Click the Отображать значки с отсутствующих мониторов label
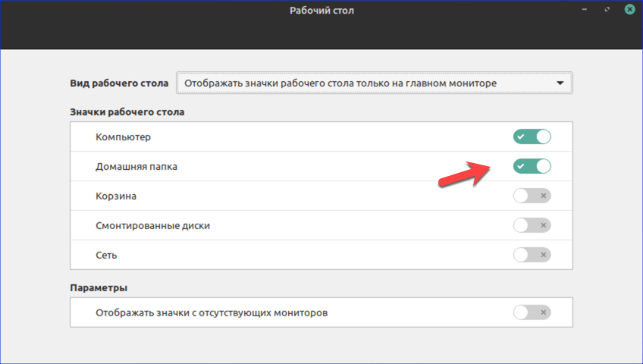 (x=212, y=312)
